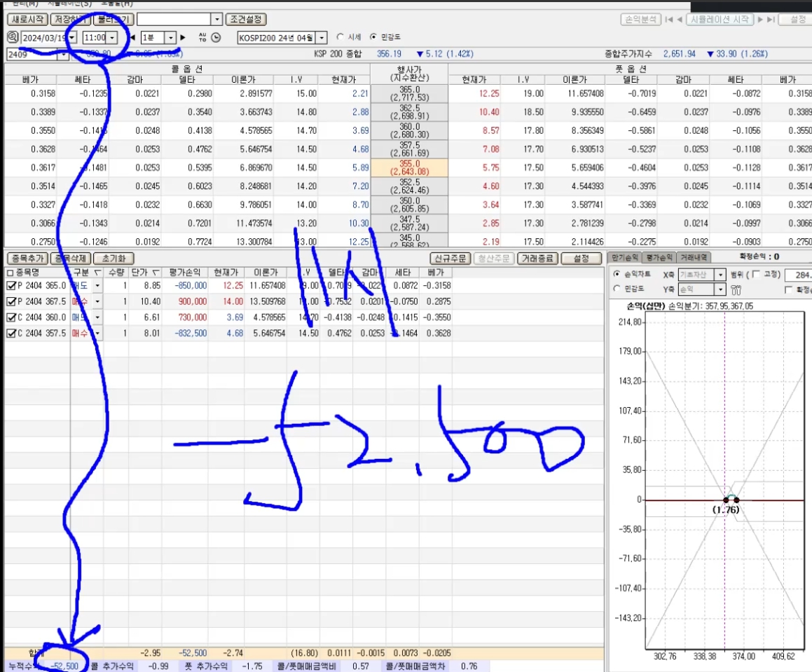Select the 시세 radio button
812x672 pixels.
pyautogui.click(x=340, y=37)
